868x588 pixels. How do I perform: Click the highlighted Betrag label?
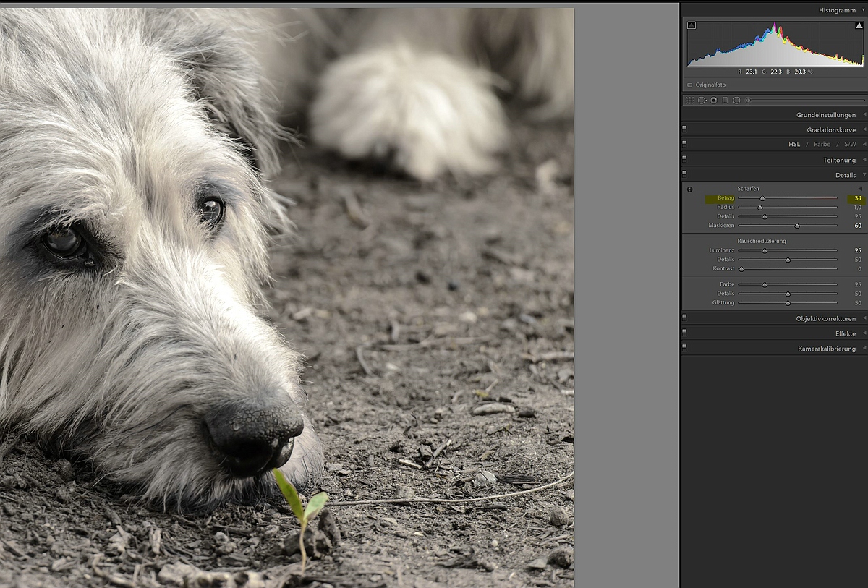[726, 198]
